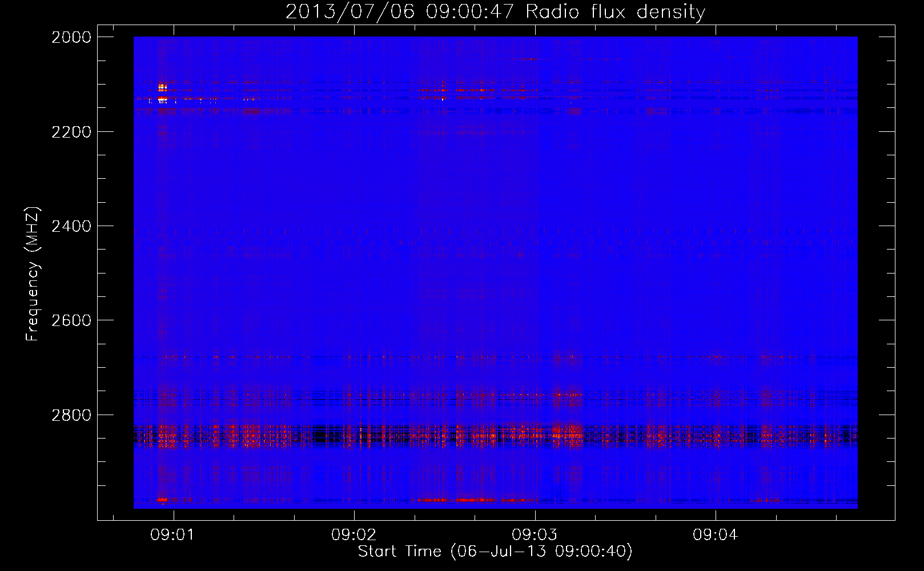
Task: Click the 2400 frequency tick label
Action: pyautogui.click(x=71, y=226)
